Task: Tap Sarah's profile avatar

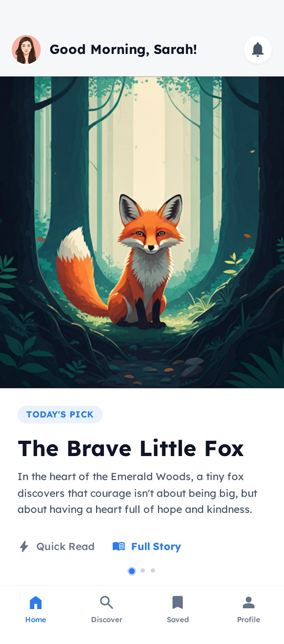Action: point(26,50)
